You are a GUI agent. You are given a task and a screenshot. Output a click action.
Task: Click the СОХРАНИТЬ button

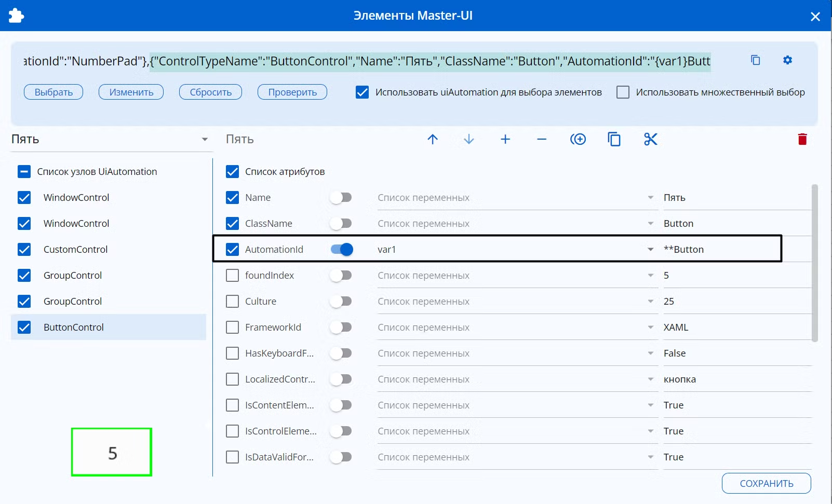pos(767,483)
